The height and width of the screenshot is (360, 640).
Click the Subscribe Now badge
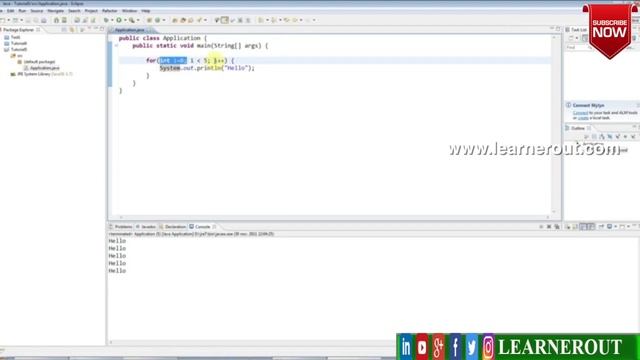(x=609, y=31)
